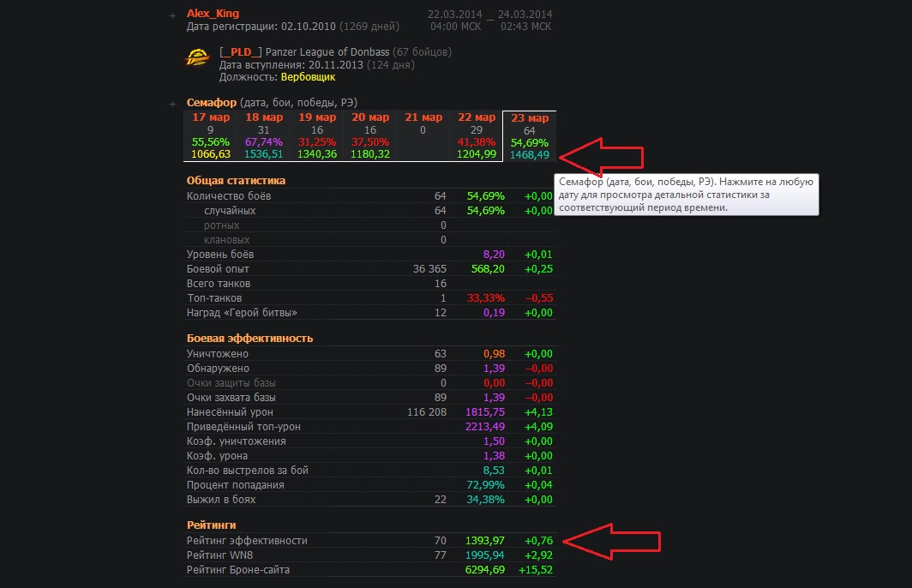The width and height of the screenshot is (912, 588).
Task: Expand the plus next to Alex_King
Action: pos(172,15)
